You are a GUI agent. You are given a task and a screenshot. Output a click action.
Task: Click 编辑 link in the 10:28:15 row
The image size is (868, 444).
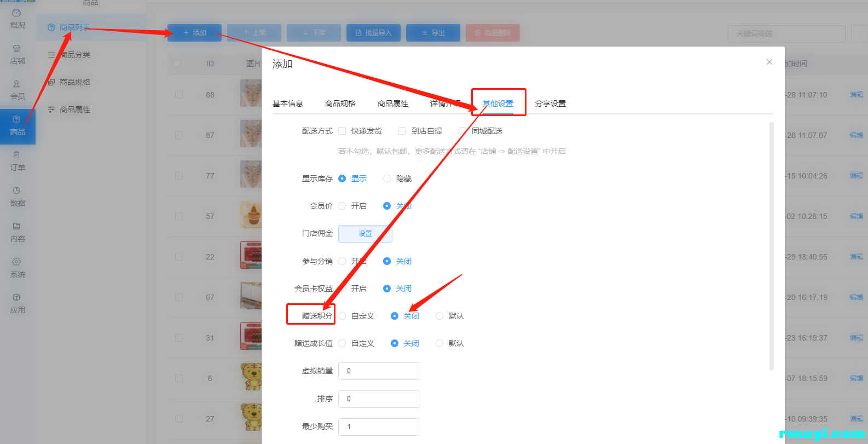[857, 216]
